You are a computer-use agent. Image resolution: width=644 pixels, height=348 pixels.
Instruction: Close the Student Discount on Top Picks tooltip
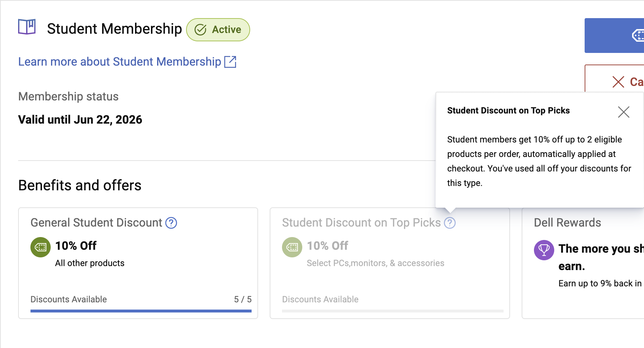tap(623, 112)
